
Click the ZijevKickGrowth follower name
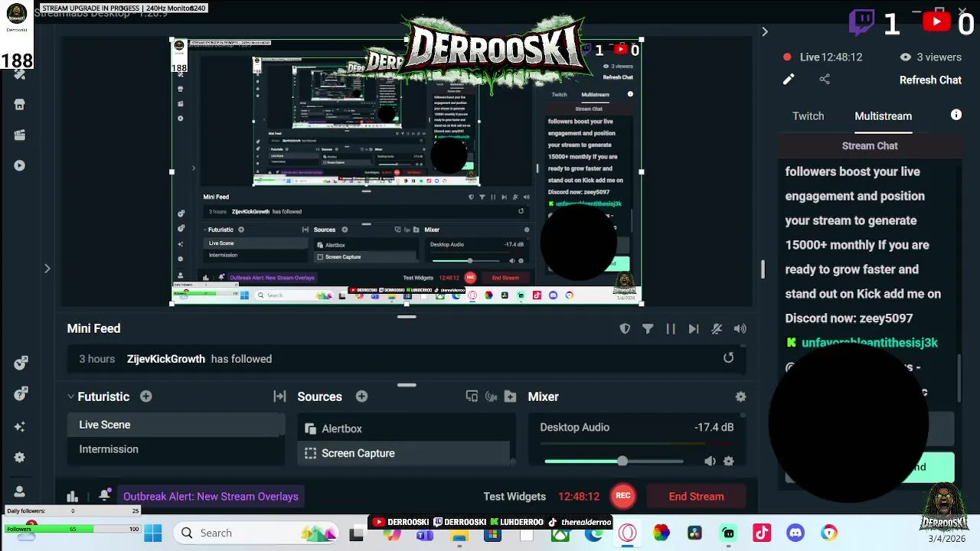pyautogui.click(x=165, y=359)
